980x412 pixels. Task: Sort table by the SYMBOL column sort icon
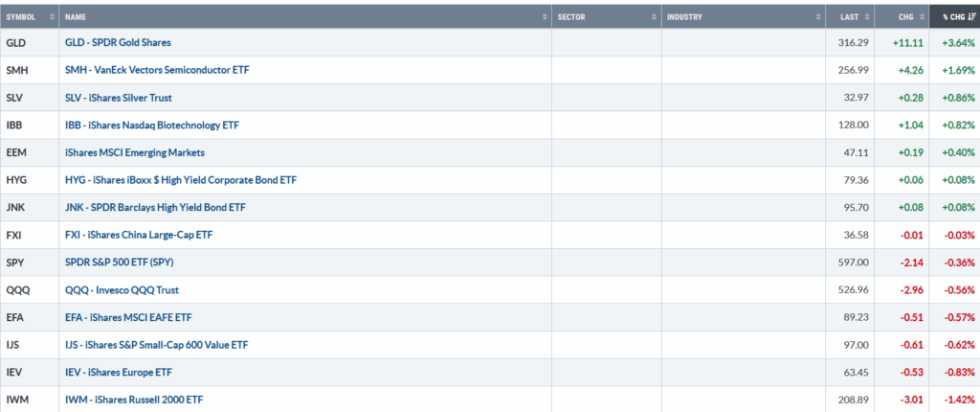click(x=52, y=17)
